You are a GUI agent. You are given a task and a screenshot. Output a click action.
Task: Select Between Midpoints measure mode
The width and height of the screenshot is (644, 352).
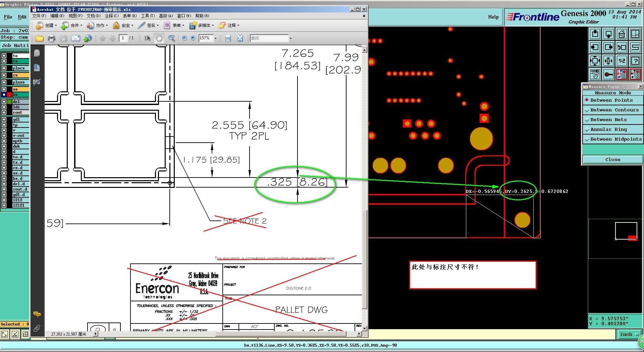pyautogui.click(x=613, y=139)
